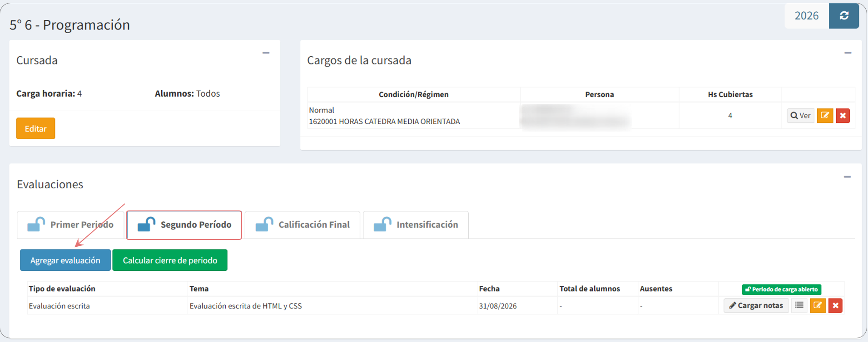Open list icon for Evaluación escrita row

[799, 306]
